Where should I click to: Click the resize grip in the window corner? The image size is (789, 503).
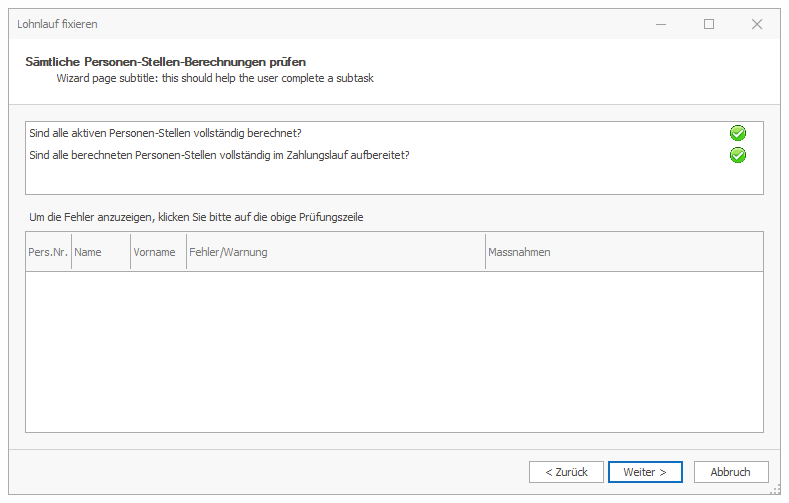click(x=776, y=490)
